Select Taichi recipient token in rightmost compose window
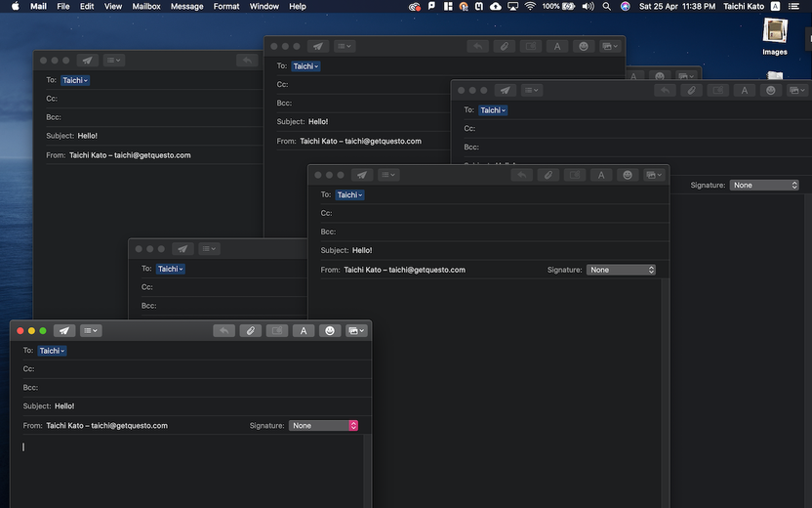This screenshot has height=508, width=812. 493,110
